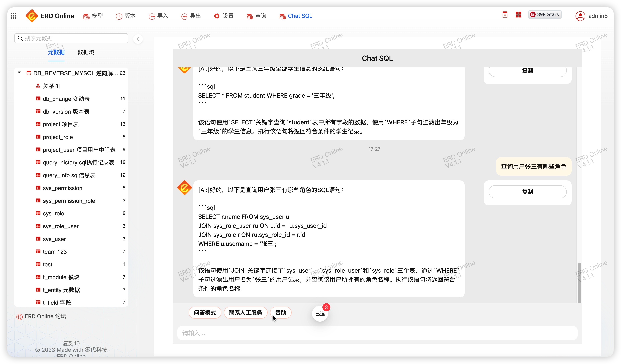
Task: Click the 问答模式 mode button
Action: pyautogui.click(x=205, y=313)
